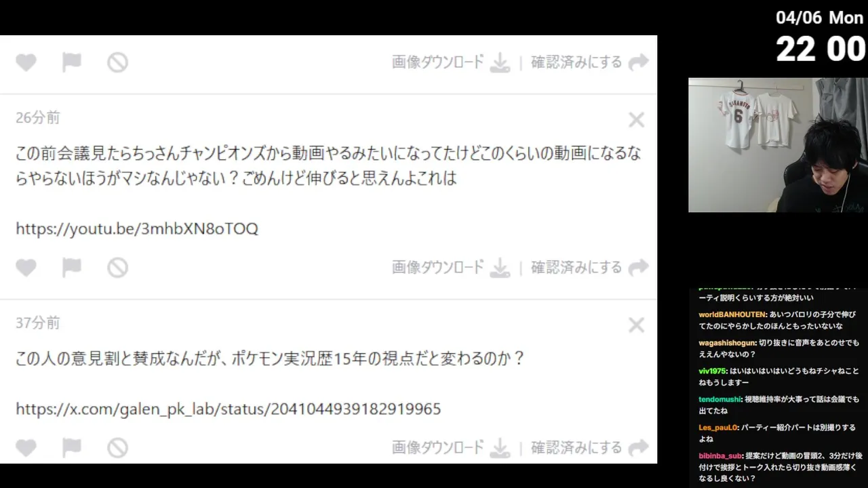Click the 確認済み arrow icon on the 37分前 message

[x=638, y=448]
